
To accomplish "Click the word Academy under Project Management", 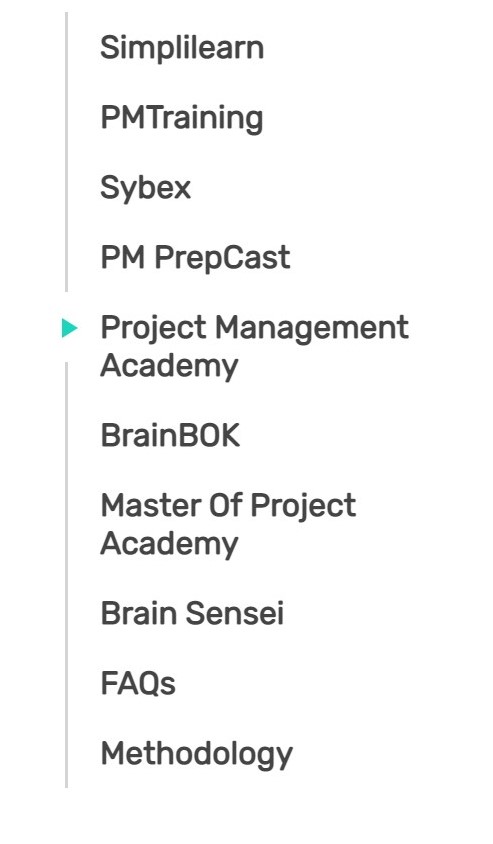I will [x=169, y=366].
